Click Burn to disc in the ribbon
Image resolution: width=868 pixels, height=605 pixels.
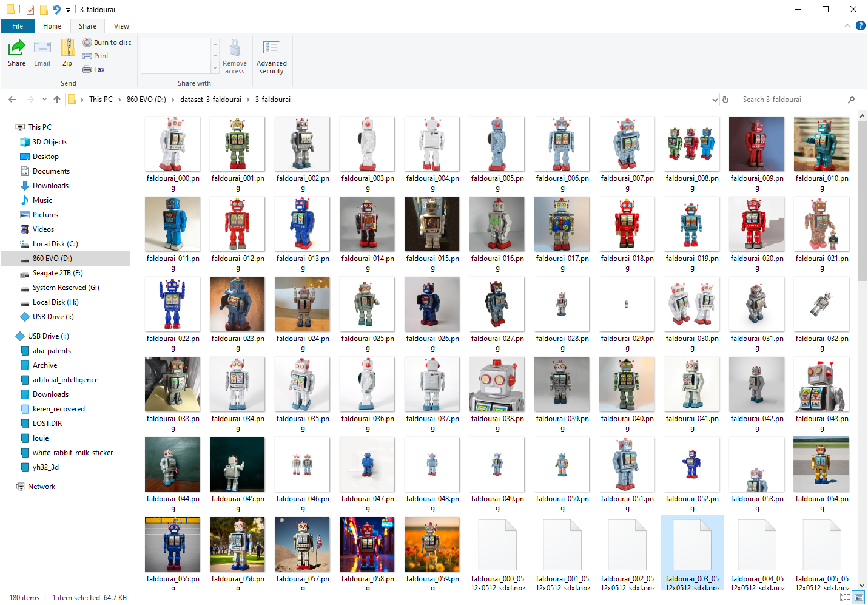click(x=107, y=42)
